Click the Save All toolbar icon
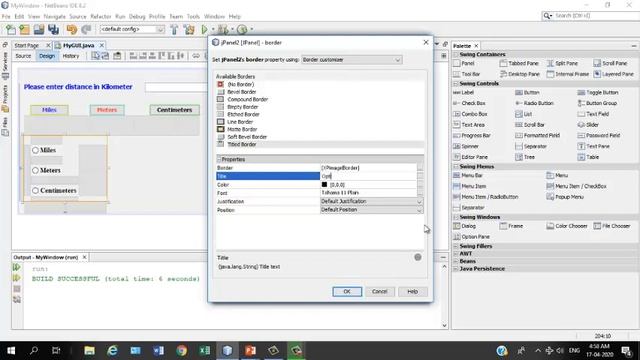The height and width of the screenshot is (360, 640). (x=53, y=29)
